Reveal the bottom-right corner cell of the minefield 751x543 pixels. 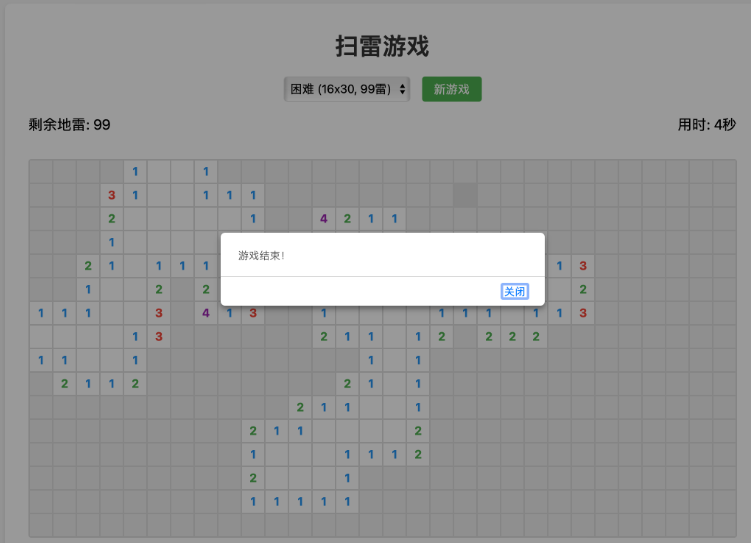coord(724,525)
